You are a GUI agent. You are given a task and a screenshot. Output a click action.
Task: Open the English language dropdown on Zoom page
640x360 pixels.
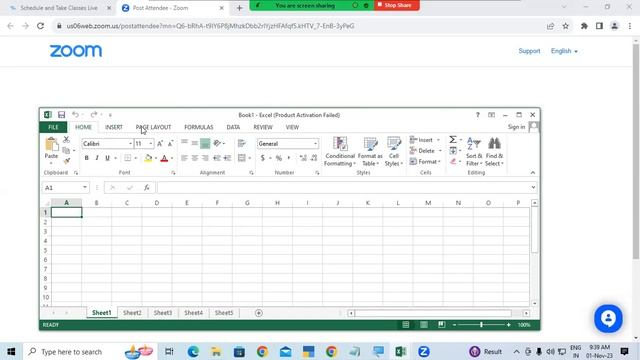(564, 51)
